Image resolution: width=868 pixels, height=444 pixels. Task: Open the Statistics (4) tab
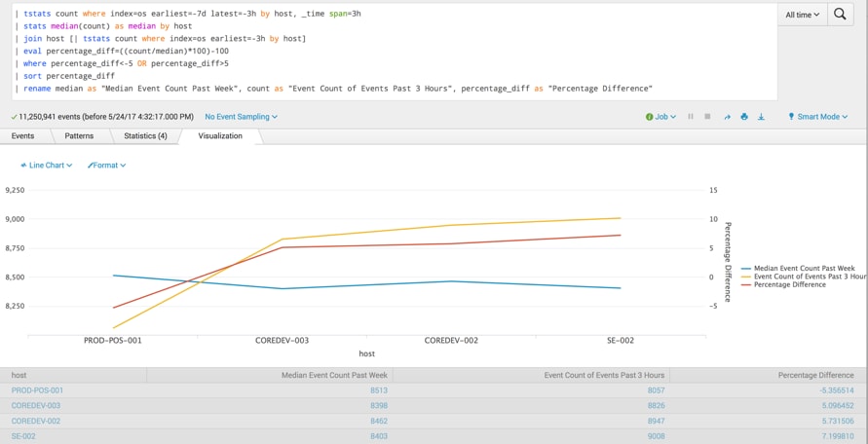click(146, 136)
